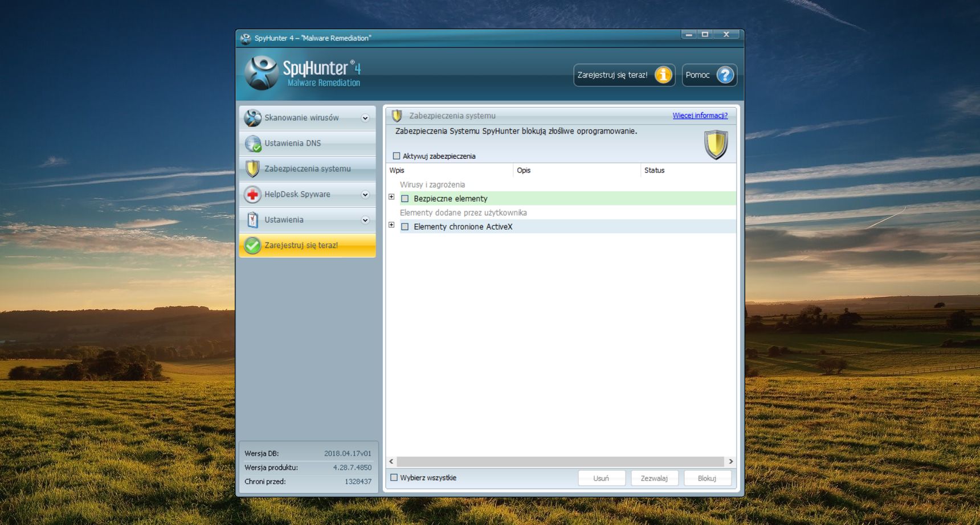Image resolution: width=980 pixels, height=525 pixels.
Task: Click the product version 4.28.7.4850
Action: point(352,467)
